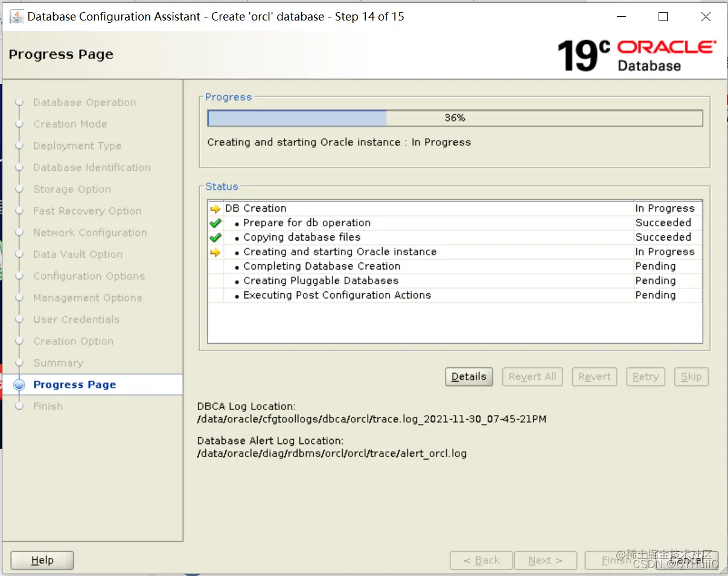Select Creating and starting Oracle instance row text
This screenshot has width=728, height=576.
tap(340, 252)
